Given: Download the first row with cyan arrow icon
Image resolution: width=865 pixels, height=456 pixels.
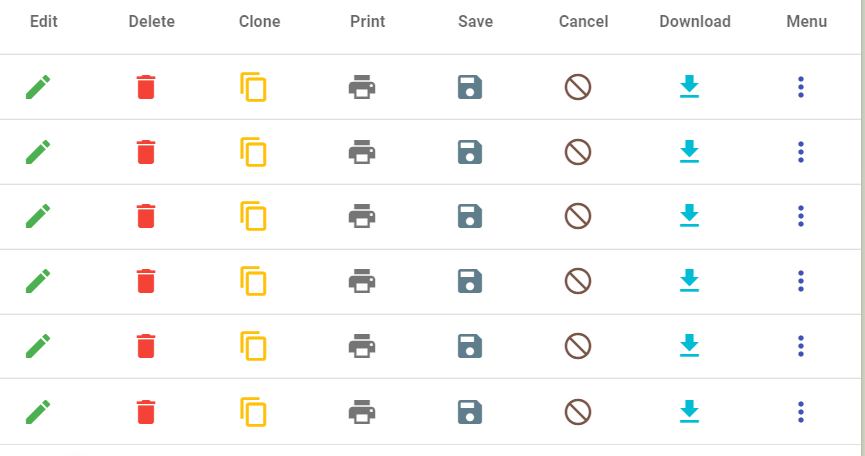Looking at the screenshot, I should tap(690, 87).
